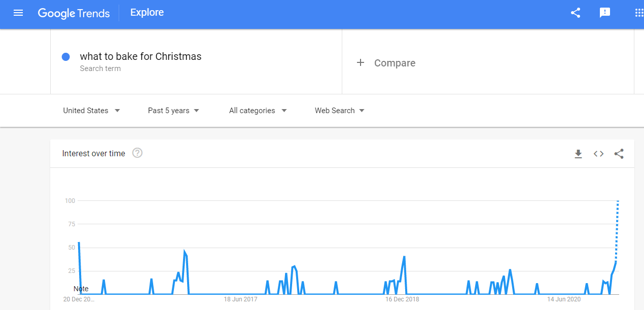Click the Google Trends logo
This screenshot has height=310, width=644.
[74, 13]
